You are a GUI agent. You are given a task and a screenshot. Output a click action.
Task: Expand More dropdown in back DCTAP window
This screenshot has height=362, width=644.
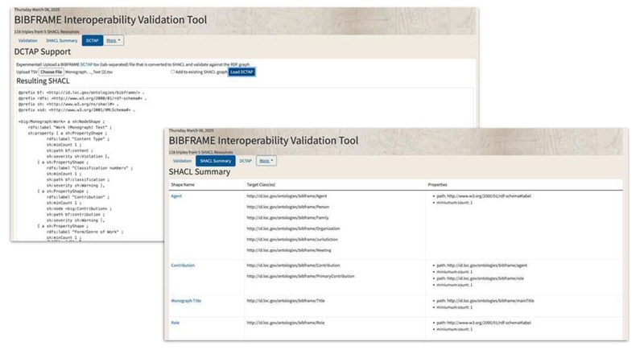click(114, 41)
